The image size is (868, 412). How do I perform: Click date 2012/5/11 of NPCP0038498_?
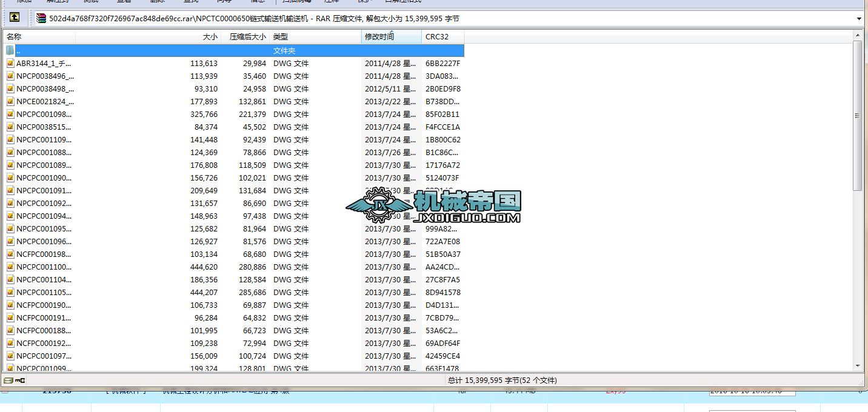390,89
